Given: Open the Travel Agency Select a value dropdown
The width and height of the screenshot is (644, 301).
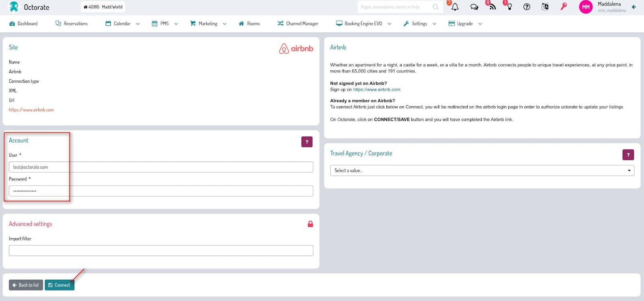Looking at the screenshot, I should (x=482, y=170).
